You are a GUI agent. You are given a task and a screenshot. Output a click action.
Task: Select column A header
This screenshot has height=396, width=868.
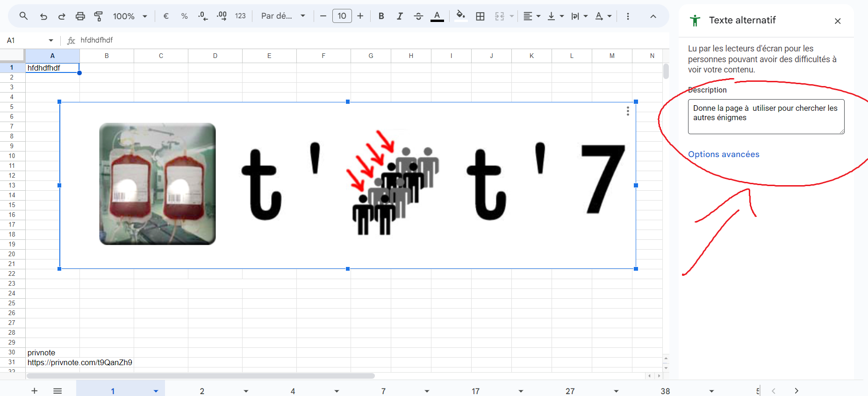click(x=52, y=56)
